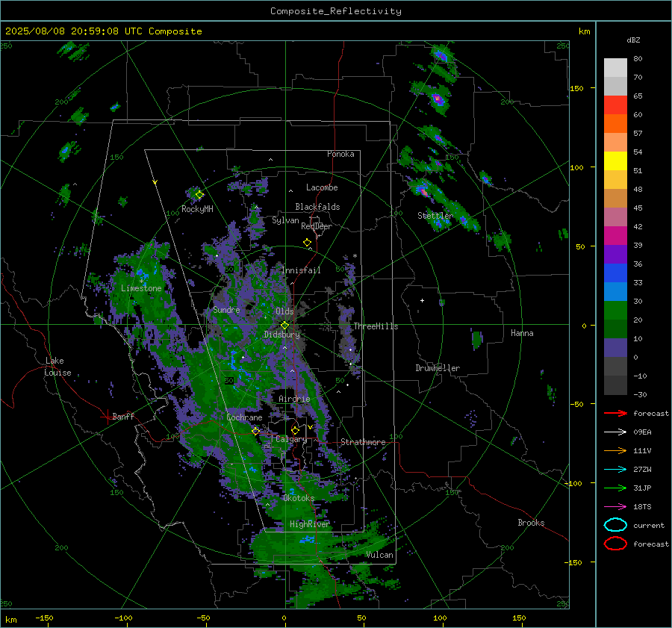Click the RedDeer city label
Screen dimensions: 672x628
(x=317, y=226)
